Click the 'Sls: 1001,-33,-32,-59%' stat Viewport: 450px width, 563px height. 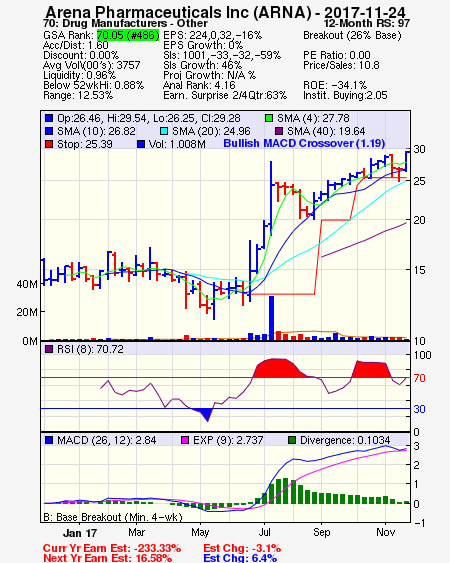coord(222,55)
